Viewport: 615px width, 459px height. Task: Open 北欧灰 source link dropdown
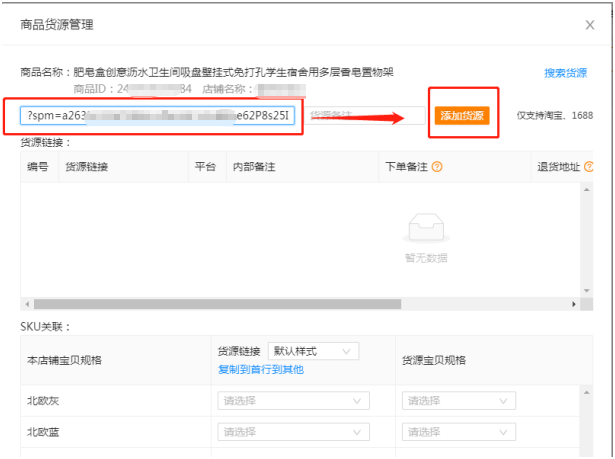[x=293, y=401]
